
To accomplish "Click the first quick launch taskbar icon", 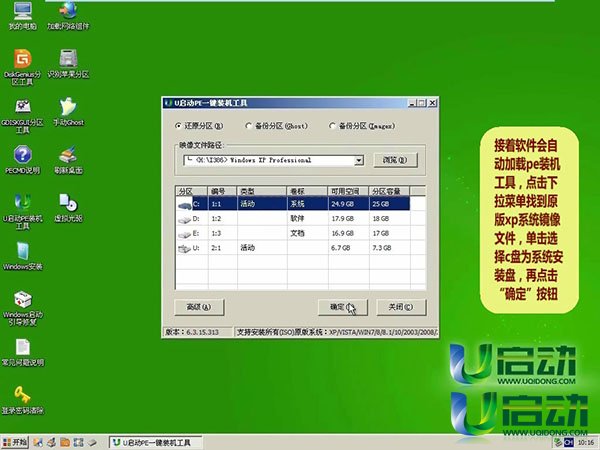I will tap(38, 443).
